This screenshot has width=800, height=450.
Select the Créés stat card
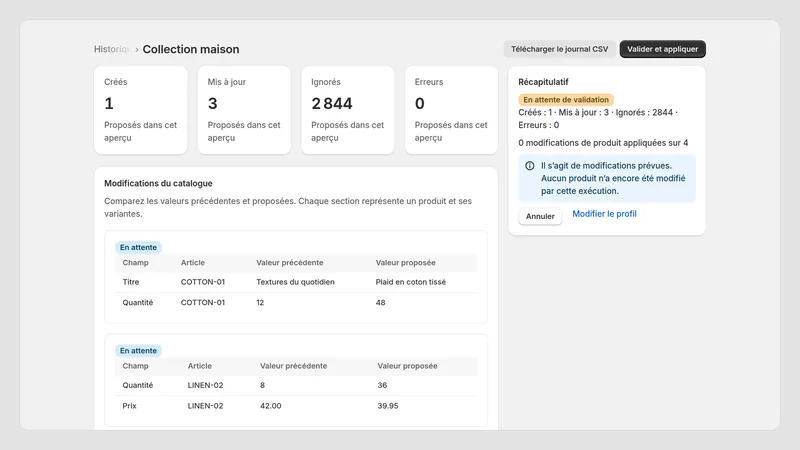point(140,110)
